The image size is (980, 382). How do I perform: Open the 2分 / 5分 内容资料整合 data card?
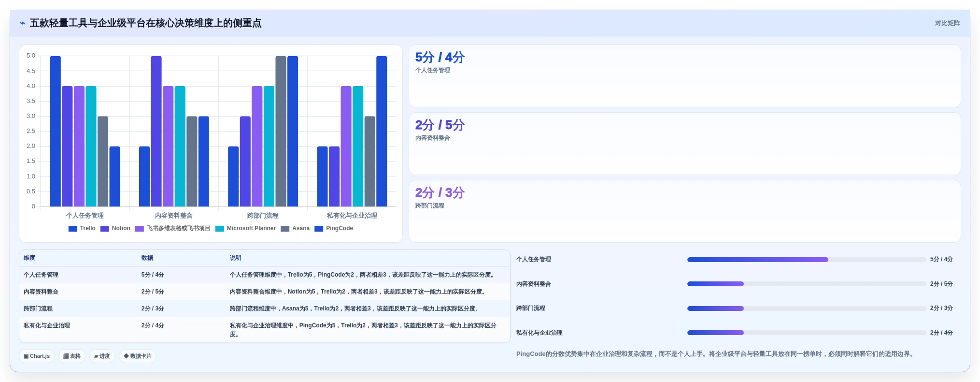pos(684,144)
